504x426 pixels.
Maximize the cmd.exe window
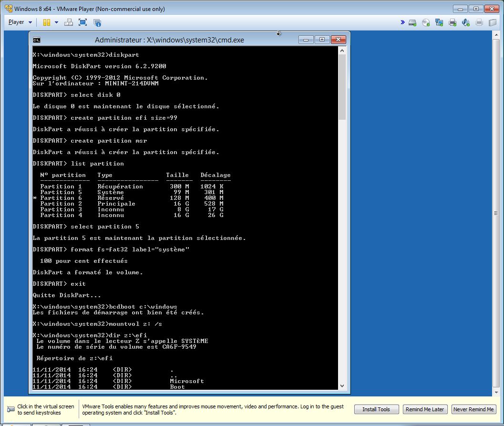322,40
